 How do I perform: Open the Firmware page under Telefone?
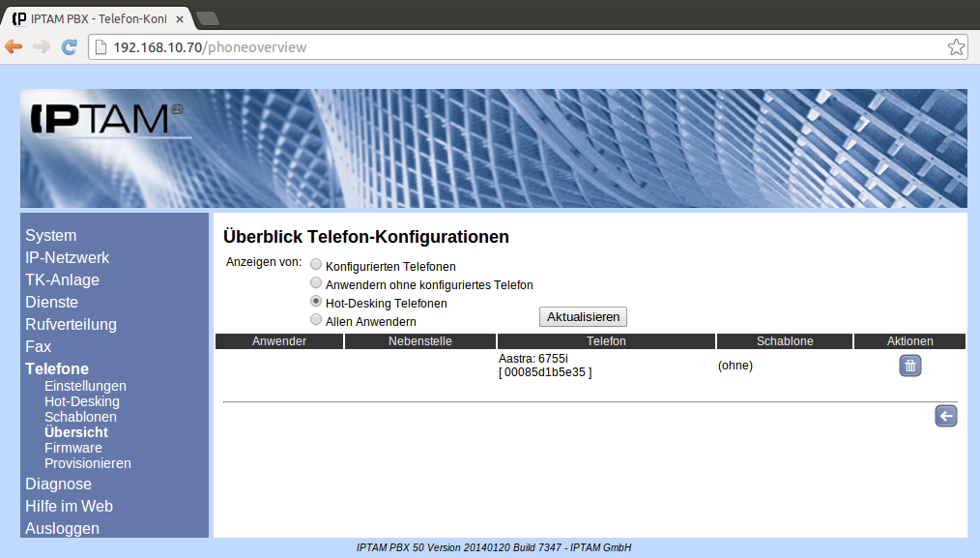[x=72, y=448]
